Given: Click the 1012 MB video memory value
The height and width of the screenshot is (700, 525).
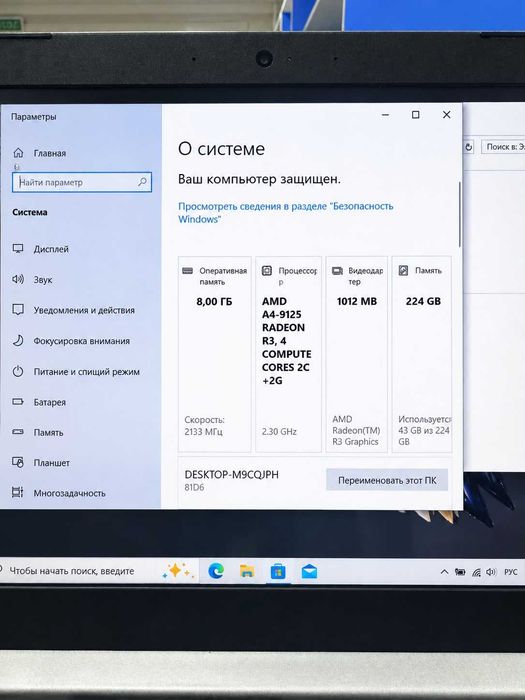Looking at the screenshot, I should tap(357, 301).
